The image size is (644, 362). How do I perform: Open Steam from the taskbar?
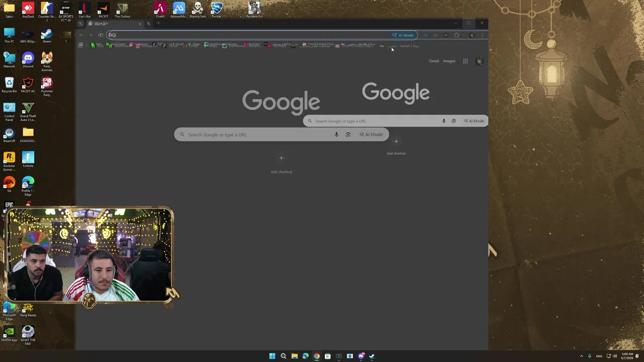coord(372,356)
